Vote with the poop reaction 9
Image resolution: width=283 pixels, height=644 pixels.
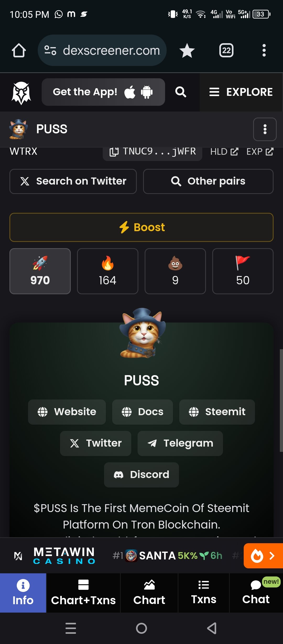(x=175, y=271)
